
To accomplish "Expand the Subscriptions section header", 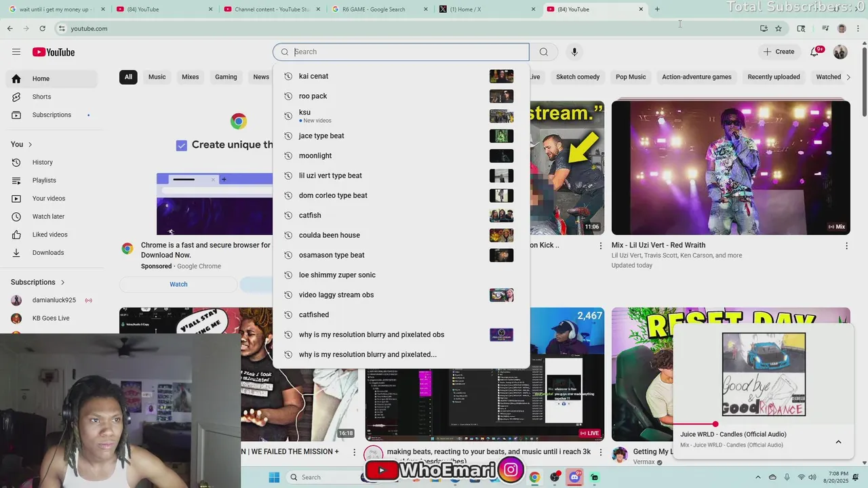I will click(38, 282).
